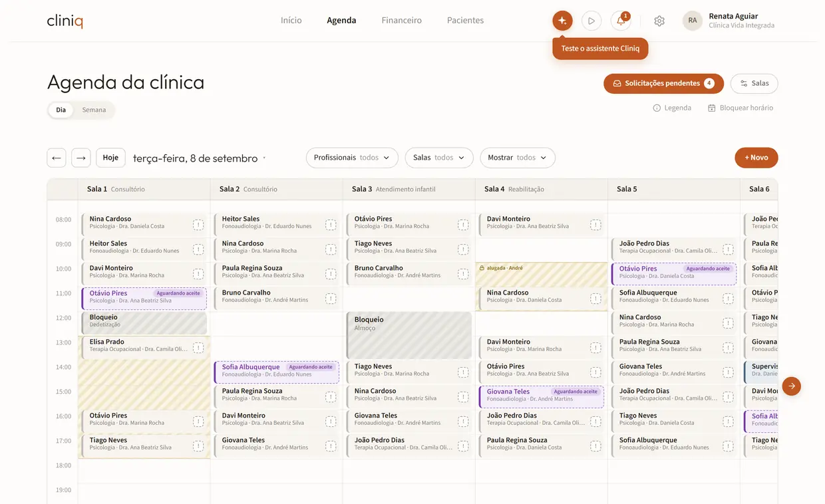
Task: Click Sala 1 Consultório column header
Action: tap(144, 189)
